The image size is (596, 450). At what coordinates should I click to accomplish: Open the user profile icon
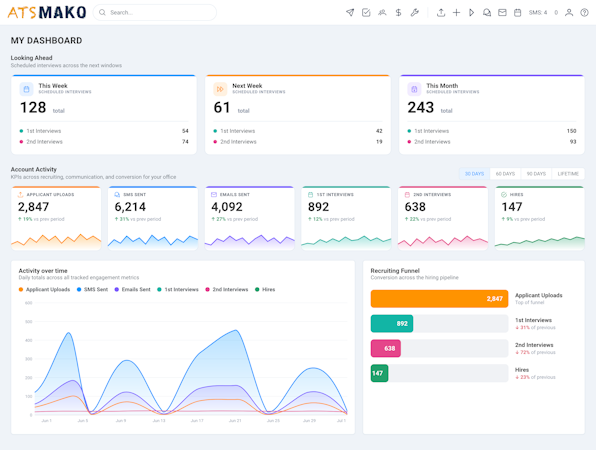pos(569,13)
